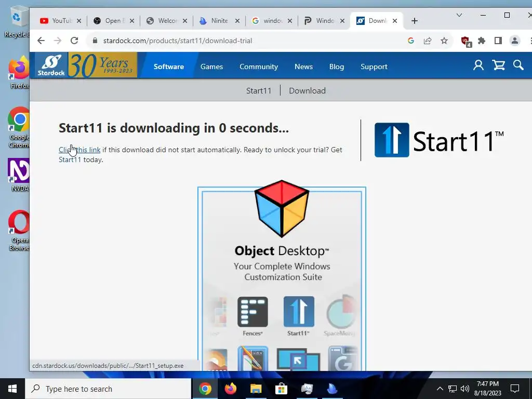Open Chrome from the taskbar
The height and width of the screenshot is (399, 532).
tap(205, 389)
